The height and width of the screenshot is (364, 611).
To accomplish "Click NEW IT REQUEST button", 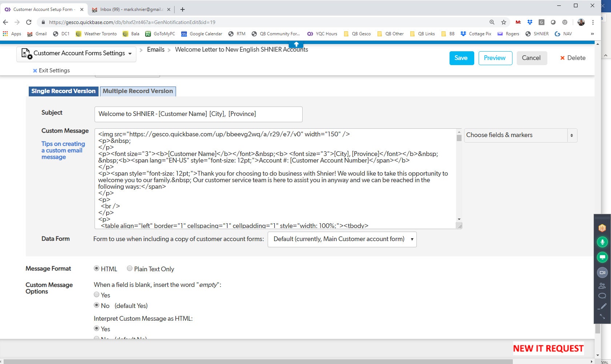I will (548, 348).
